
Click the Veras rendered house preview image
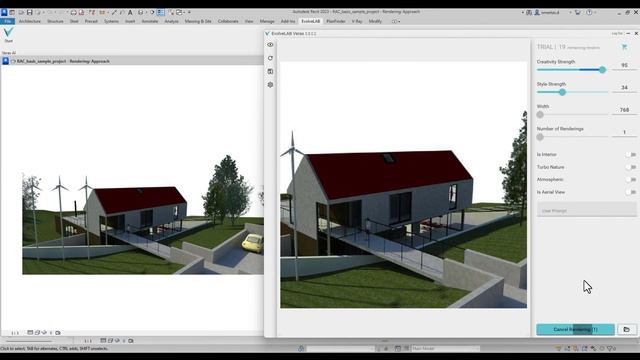pos(403,184)
